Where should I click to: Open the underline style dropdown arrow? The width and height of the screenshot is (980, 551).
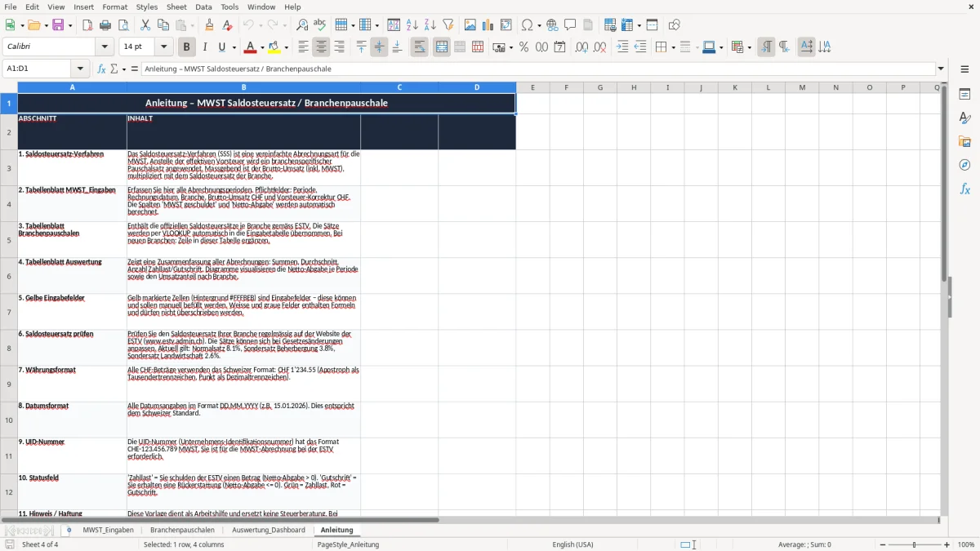pyautogui.click(x=233, y=47)
